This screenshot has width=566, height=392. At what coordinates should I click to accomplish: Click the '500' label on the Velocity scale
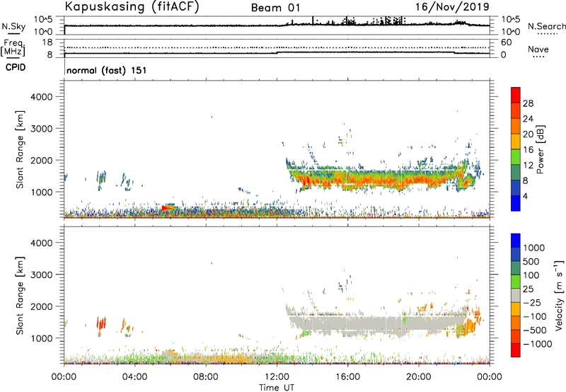[x=531, y=262]
